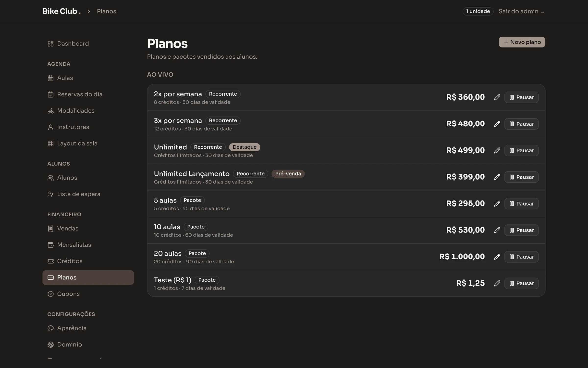Image resolution: width=588 pixels, height=368 pixels.
Task: Click text '12 créditos · 30 dias de validade'
Action: coord(193,129)
